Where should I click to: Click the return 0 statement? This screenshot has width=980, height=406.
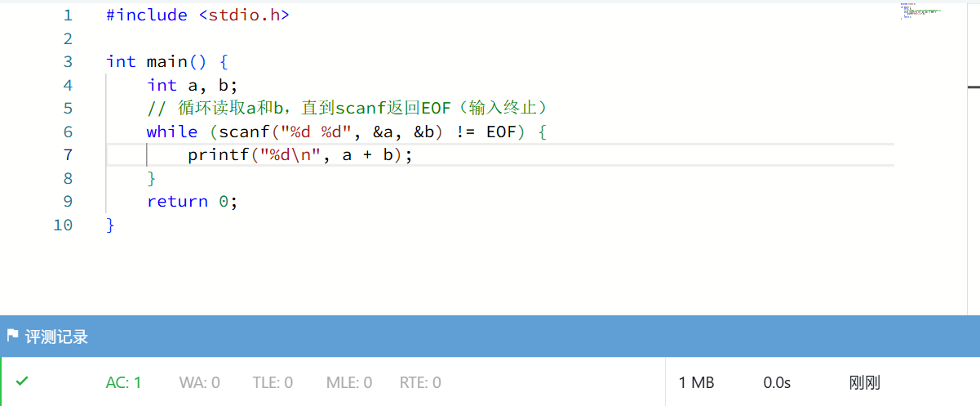coord(192,202)
